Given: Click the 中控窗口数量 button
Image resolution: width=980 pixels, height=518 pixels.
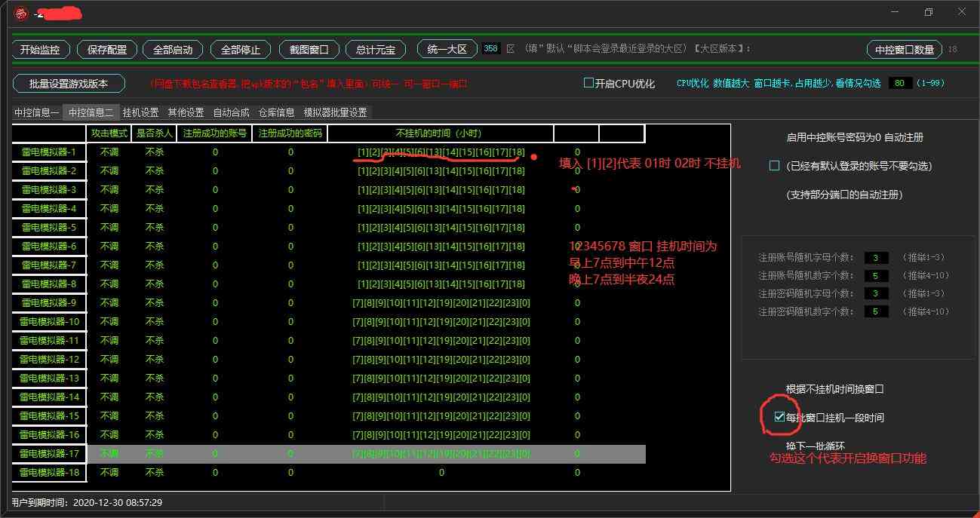Looking at the screenshot, I should tap(905, 50).
